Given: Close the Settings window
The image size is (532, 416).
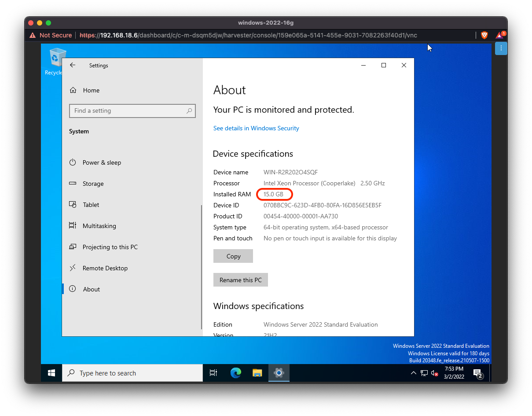Looking at the screenshot, I should coord(404,65).
